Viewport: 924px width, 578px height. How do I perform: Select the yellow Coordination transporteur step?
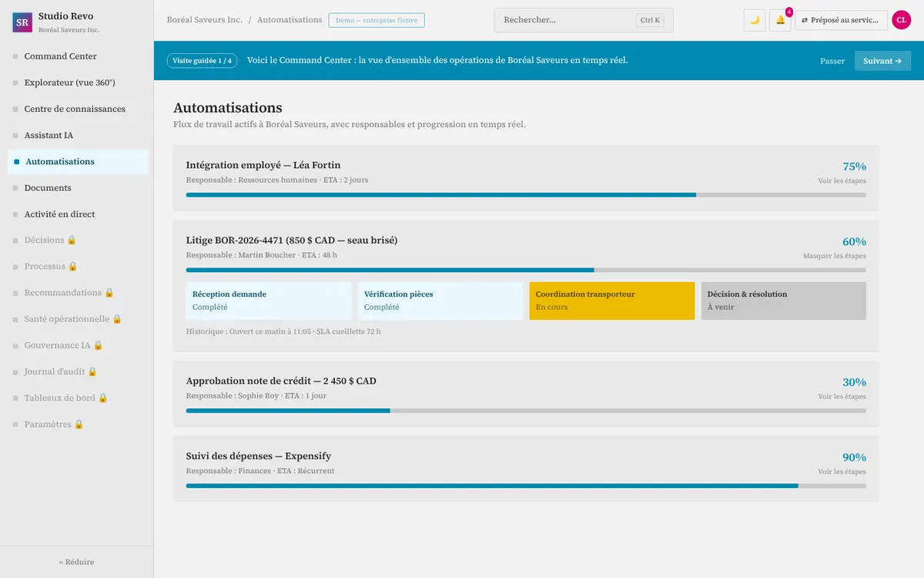(612, 301)
